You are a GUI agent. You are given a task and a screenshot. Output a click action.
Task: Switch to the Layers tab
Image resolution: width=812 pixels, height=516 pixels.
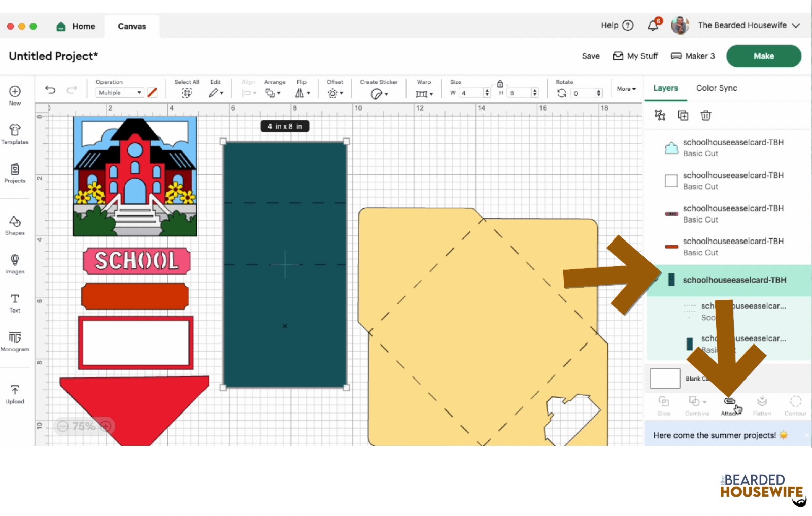tap(665, 88)
